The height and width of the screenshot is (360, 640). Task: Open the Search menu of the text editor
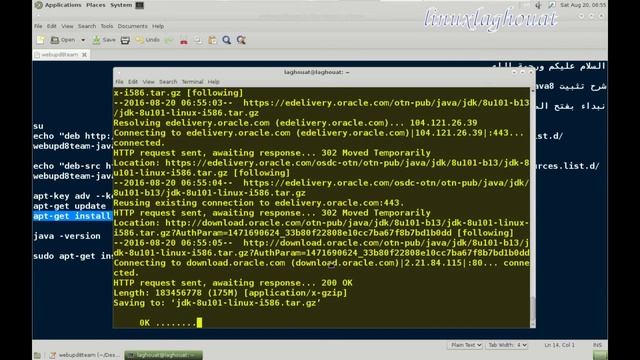pyautogui.click(x=87, y=26)
